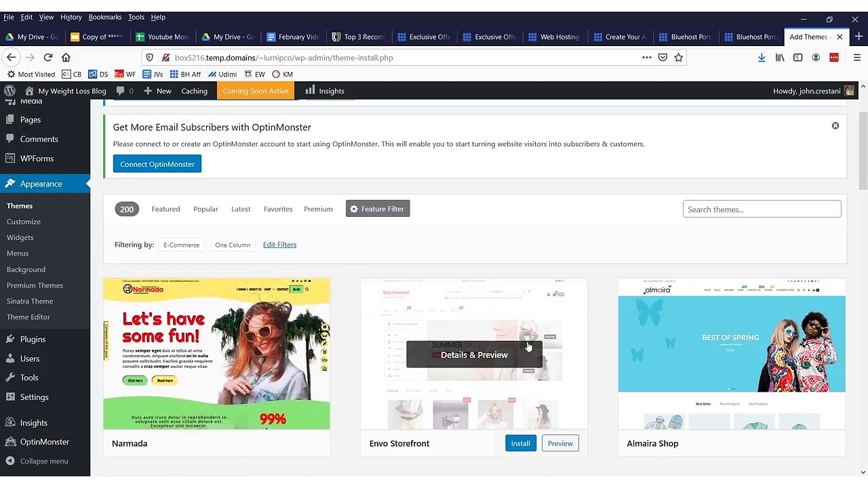Open WPForms in the sidebar
Viewport: 868px width, 488px height.
click(x=37, y=159)
